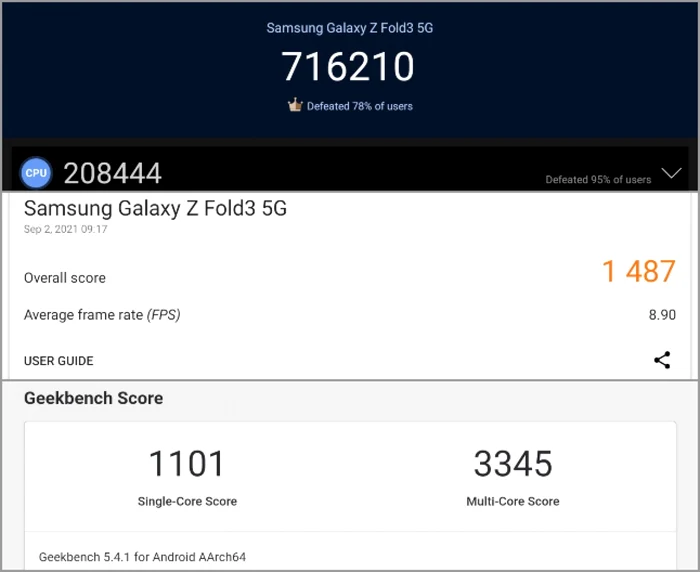Select the AnTuTu total score 716210
The height and width of the screenshot is (572, 700).
coord(348,66)
